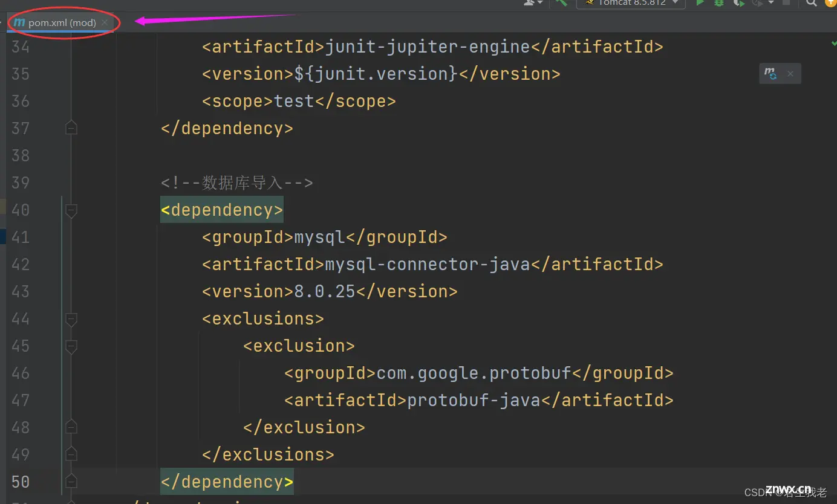The width and height of the screenshot is (837, 504).
Task: Click the closing </exclusions> tag on line 49
Action: point(268,454)
